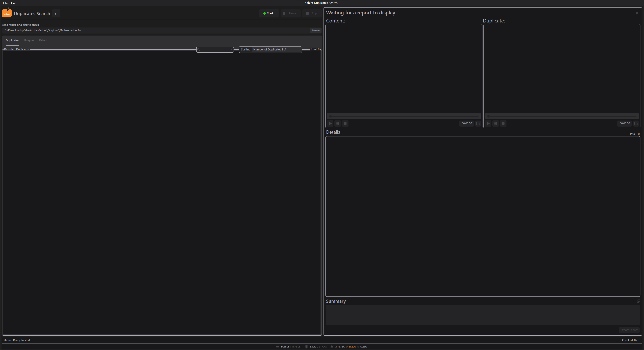Viewport: 644px width, 350px height.
Task: Stop the Duplicate video preview
Action: (x=503, y=123)
